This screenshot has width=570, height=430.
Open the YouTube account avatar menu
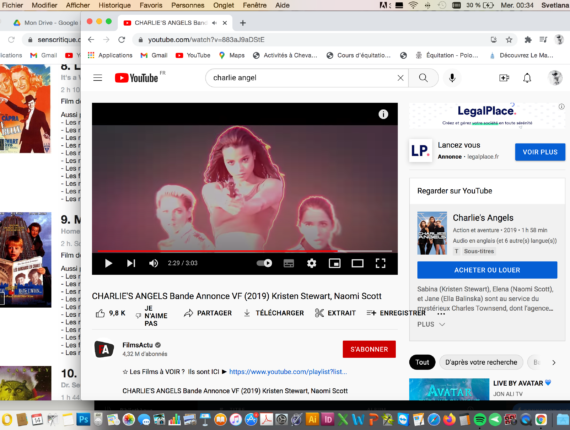click(555, 77)
